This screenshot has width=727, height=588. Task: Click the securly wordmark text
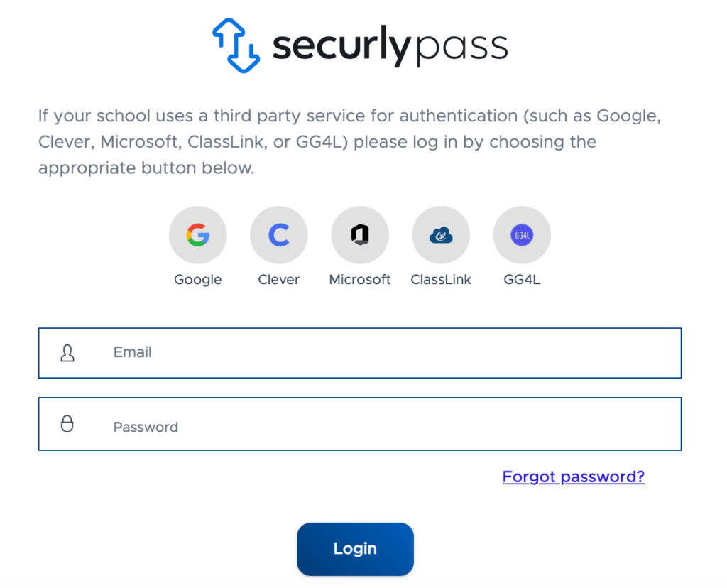341,46
